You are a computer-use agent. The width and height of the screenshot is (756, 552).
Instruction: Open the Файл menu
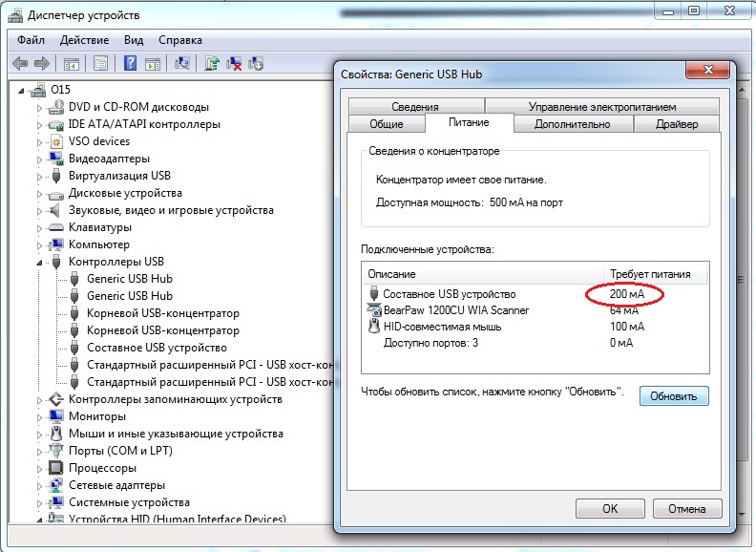(x=31, y=40)
